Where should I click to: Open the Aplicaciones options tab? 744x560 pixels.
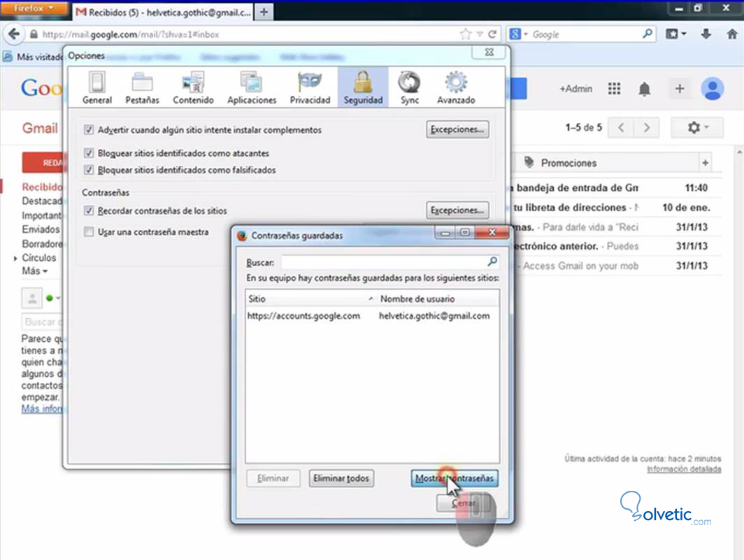coord(252,88)
